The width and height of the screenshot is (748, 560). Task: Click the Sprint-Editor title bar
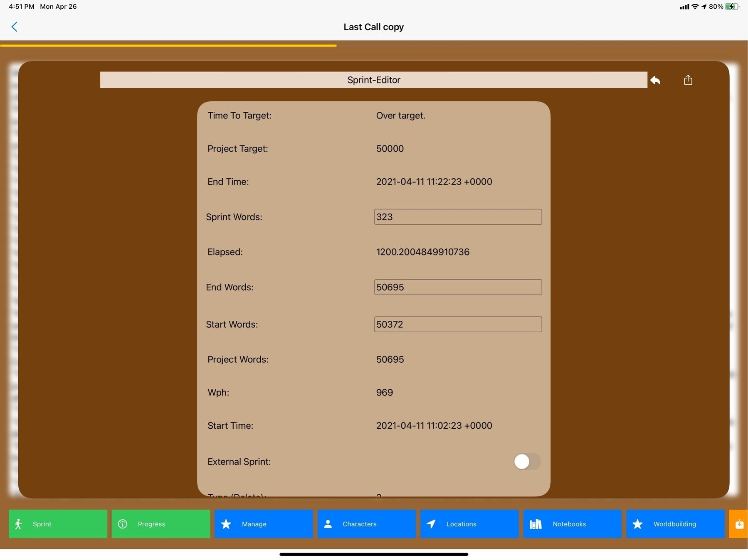coord(373,80)
